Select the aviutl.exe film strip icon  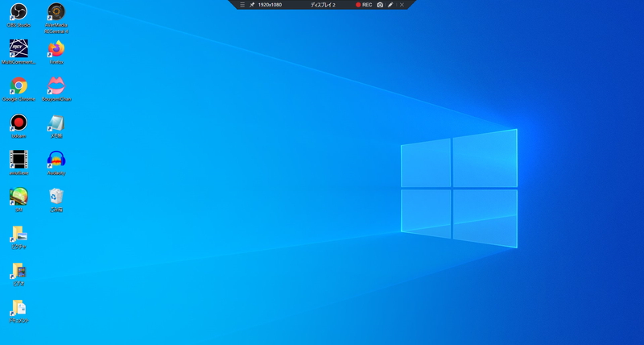[19, 163]
